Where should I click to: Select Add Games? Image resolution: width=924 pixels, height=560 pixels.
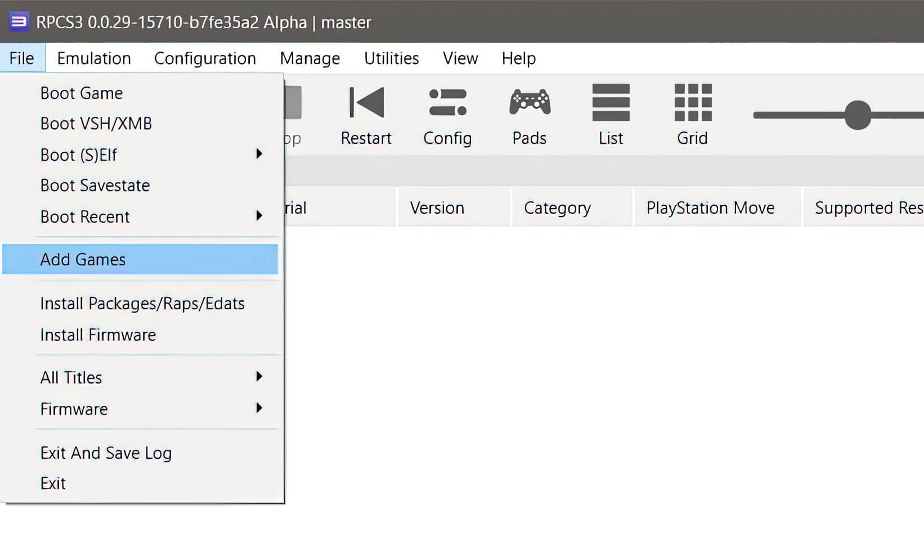click(83, 259)
